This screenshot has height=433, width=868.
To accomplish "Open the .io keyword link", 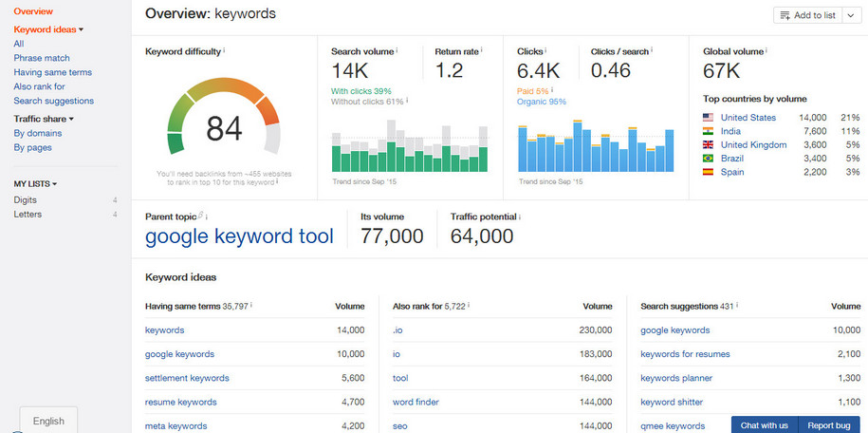I will tap(397, 329).
